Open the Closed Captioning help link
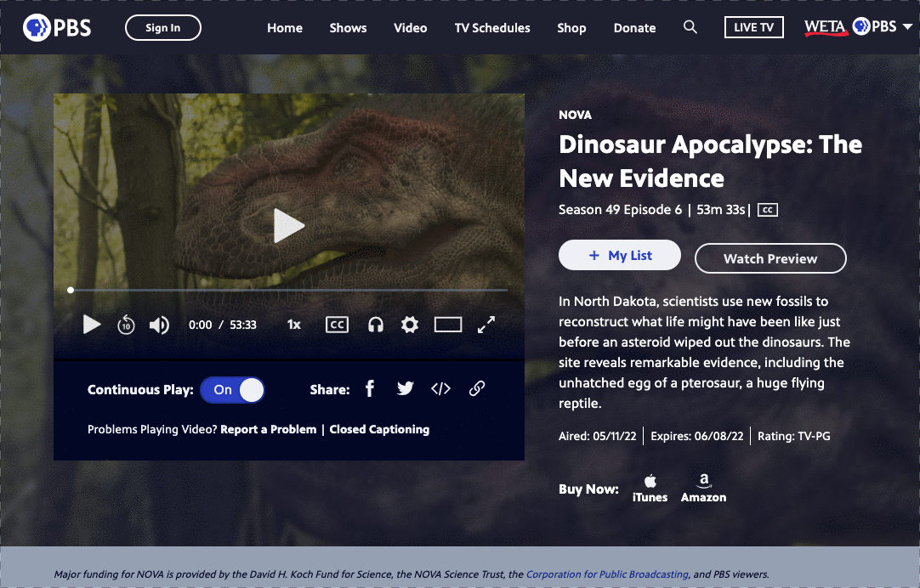This screenshot has height=588, width=920. tap(379, 429)
